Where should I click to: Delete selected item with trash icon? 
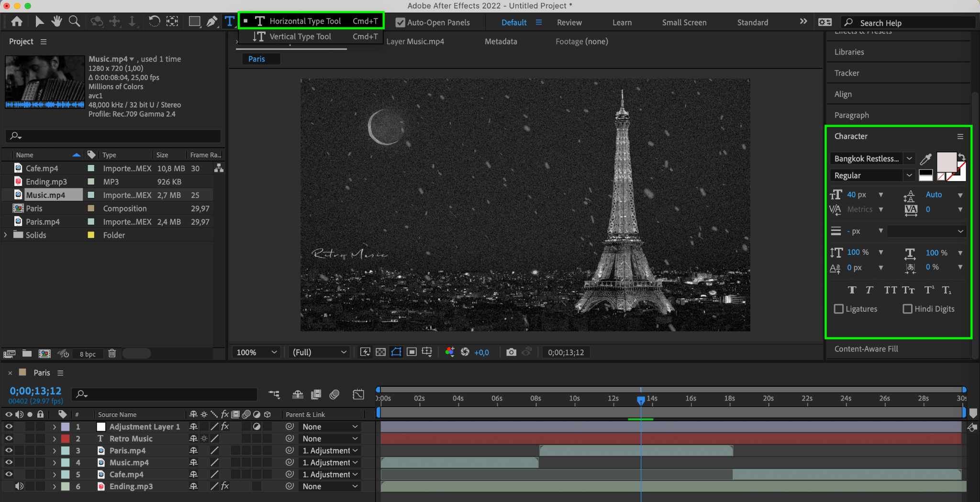pos(112,353)
